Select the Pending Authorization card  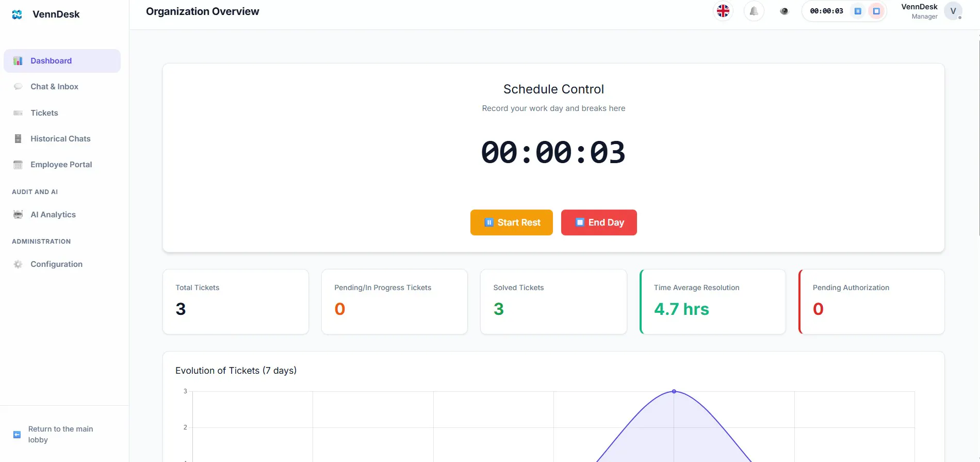pos(872,301)
